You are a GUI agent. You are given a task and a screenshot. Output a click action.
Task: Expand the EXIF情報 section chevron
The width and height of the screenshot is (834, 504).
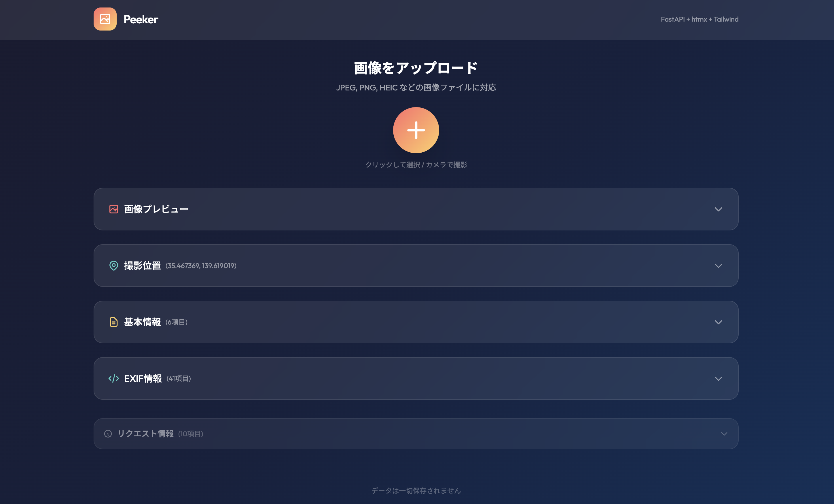[x=718, y=378]
